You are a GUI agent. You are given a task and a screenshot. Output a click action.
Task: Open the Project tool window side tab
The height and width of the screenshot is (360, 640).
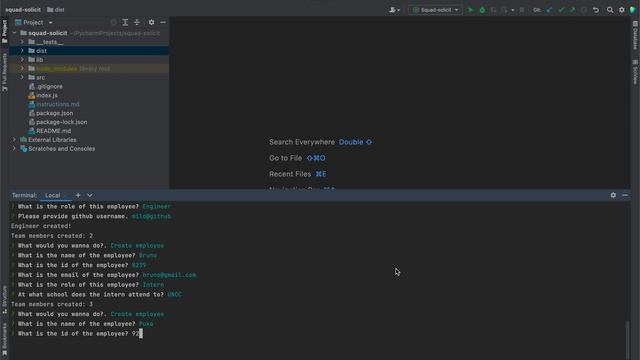(x=4, y=32)
